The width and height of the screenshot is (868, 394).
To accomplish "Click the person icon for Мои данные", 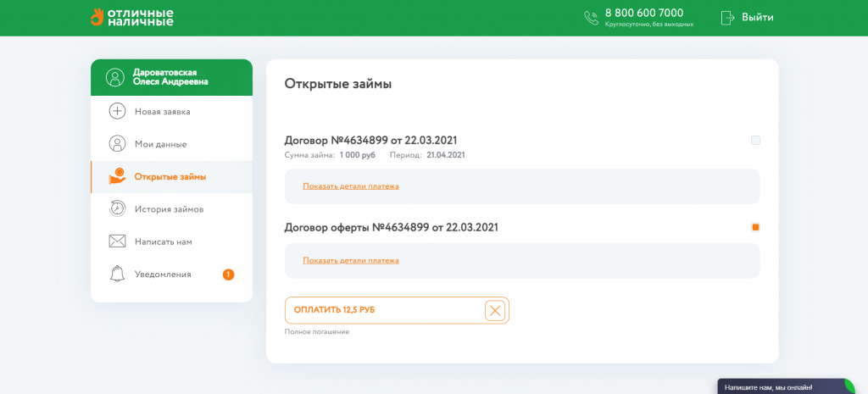I will [x=117, y=144].
